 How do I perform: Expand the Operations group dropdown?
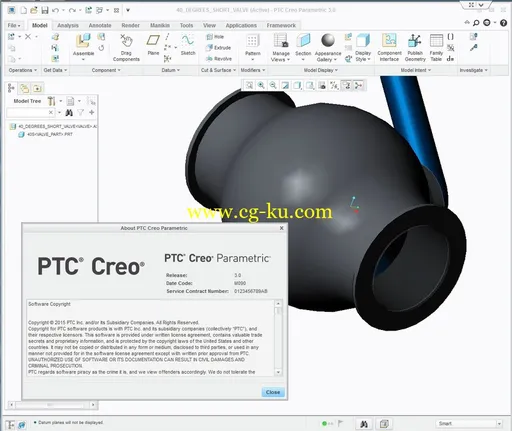(23, 70)
